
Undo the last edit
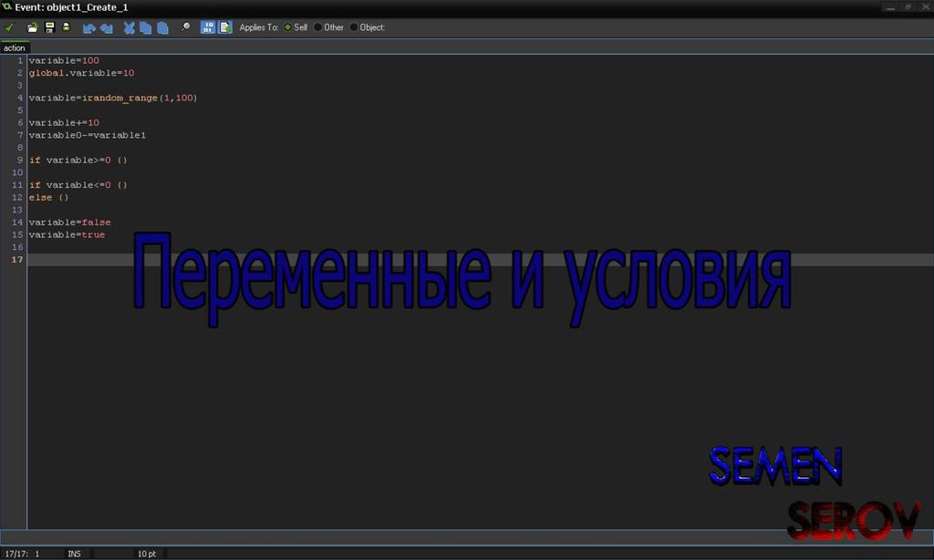tap(89, 27)
